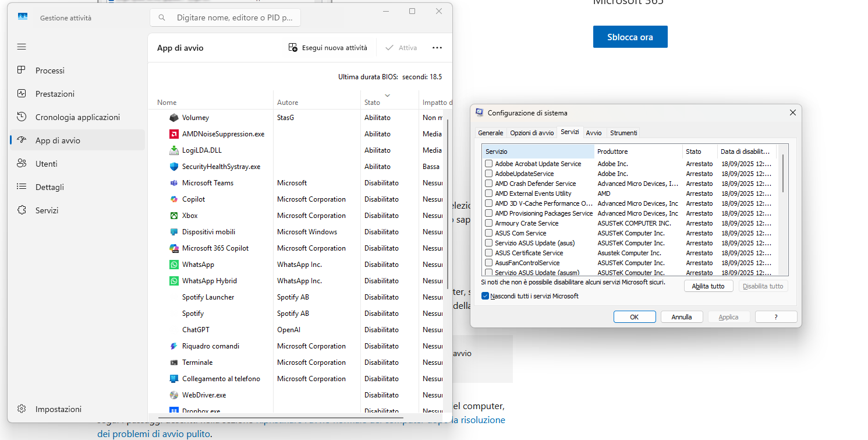Screen dimensions: 868x440
Task: Select the WhatsApp startup app entry
Action: click(198, 265)
